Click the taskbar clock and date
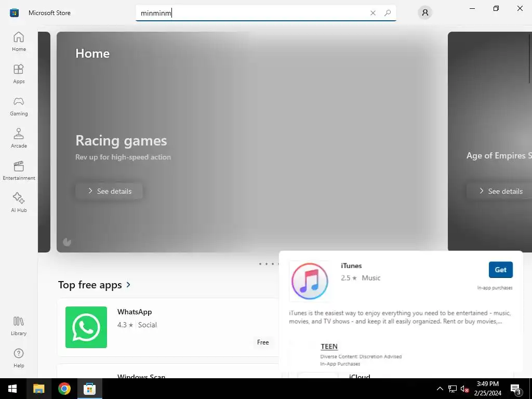Image resolution: width=532 pixels, height=399 pixels. (x=487, y=389)
